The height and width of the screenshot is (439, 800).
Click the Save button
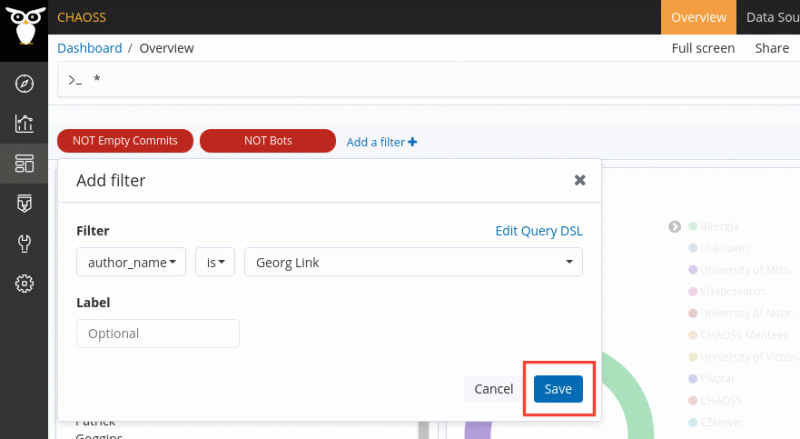[x=558, y=389]
